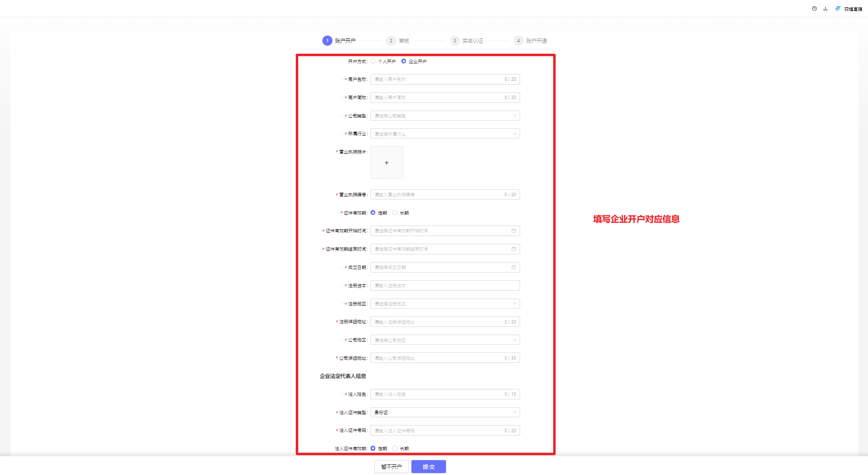Image resolution: width=868 pixels, height=475 pixels.
Task: Open calendar icon for 证件有效期开始时间
Action: point(513,231)
